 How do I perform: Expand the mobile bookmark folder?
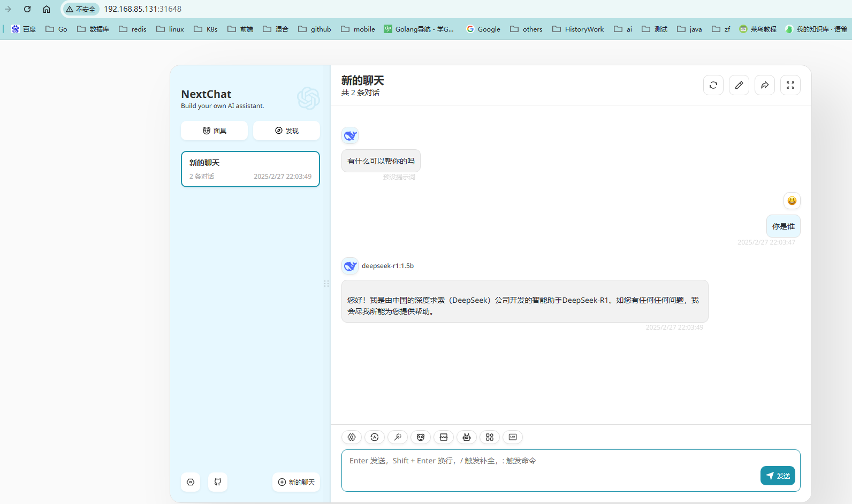(358, 29)
